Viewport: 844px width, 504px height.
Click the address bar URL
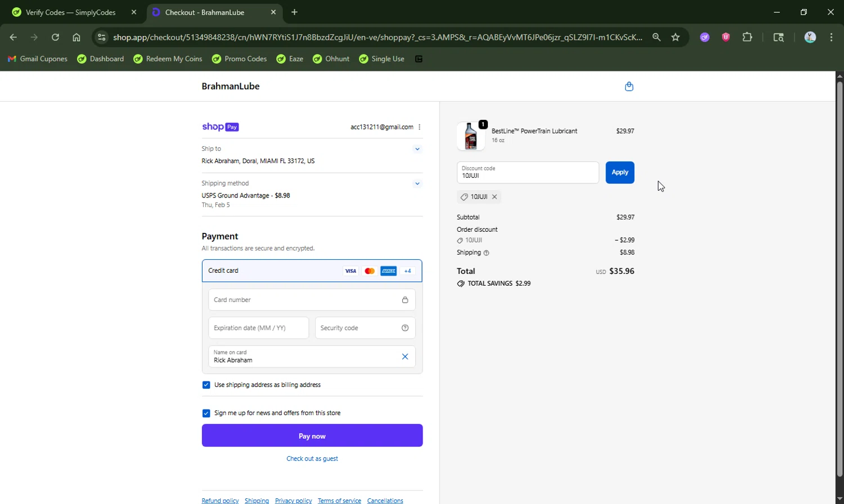(x=377, y=37)
